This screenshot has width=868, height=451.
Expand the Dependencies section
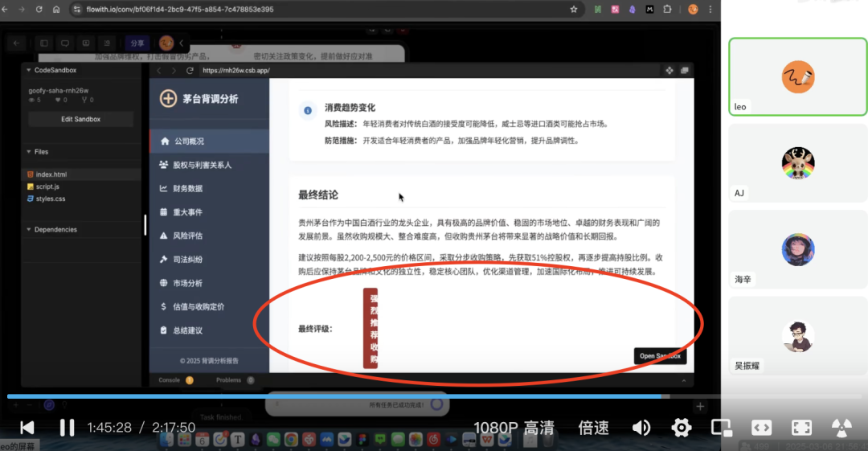(52, 229)
